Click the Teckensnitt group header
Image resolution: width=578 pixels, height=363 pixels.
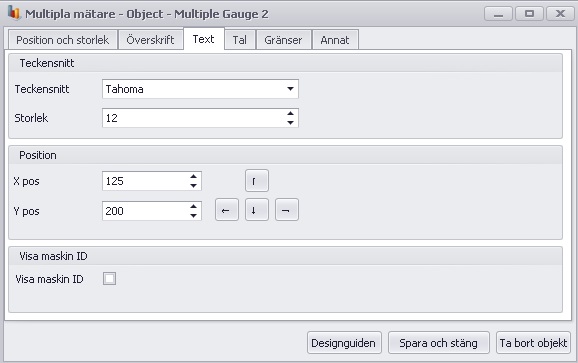[285, 63]
